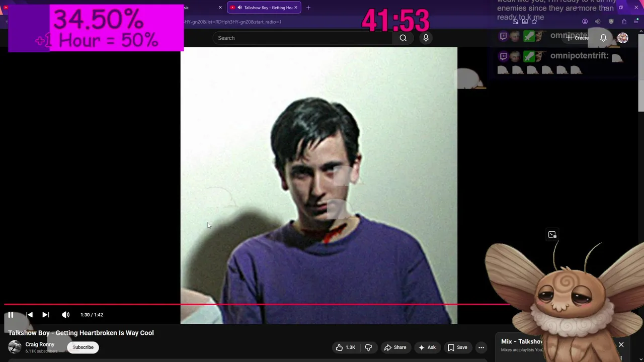Share the video
The width and height of the screenshot is (644, 362).
tap(395, 347)
